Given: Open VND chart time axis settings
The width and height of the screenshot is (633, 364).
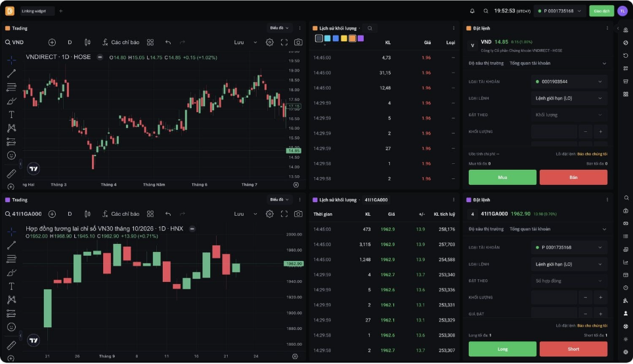Looking at the screenshot, I should (296, 184).
